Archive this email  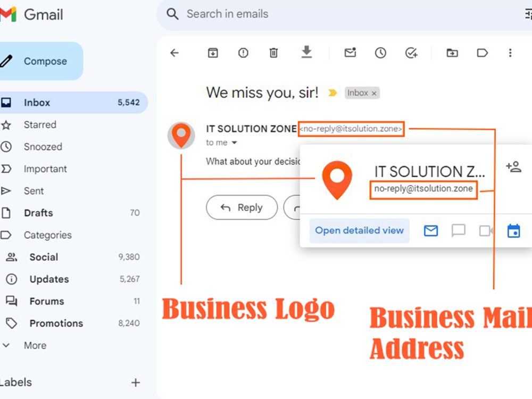(213, 53)
